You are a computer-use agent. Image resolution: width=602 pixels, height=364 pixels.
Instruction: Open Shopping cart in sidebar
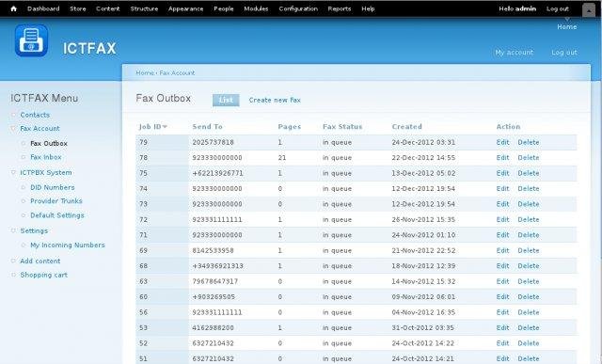click(x=44, y=275)
